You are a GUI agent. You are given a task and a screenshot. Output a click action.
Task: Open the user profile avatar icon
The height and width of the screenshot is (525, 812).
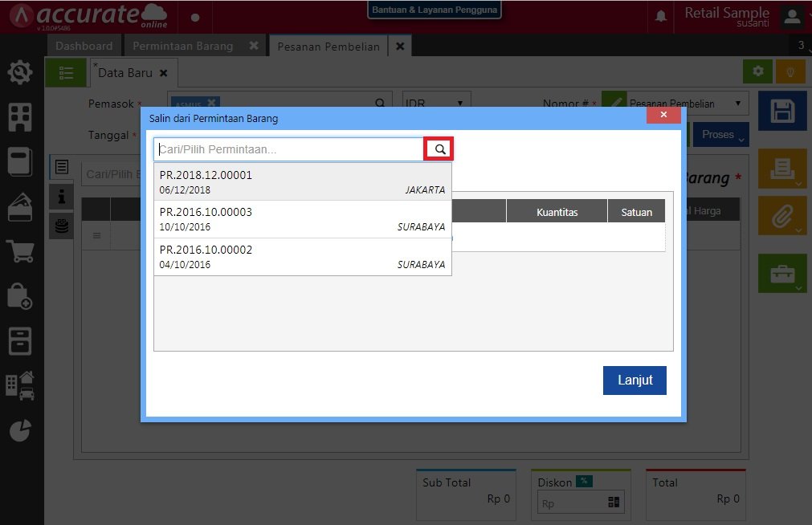pyautogui.click(x=792, y=16)
